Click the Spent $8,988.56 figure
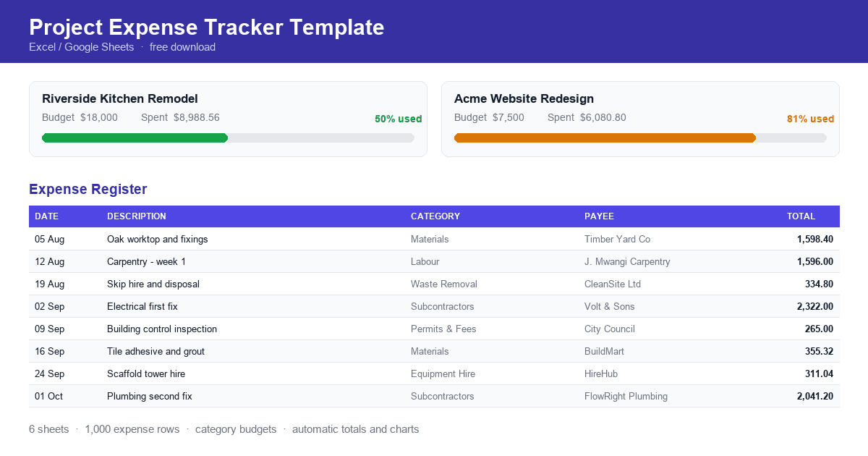This screenshot has width=868, height=456. point(180,117)
